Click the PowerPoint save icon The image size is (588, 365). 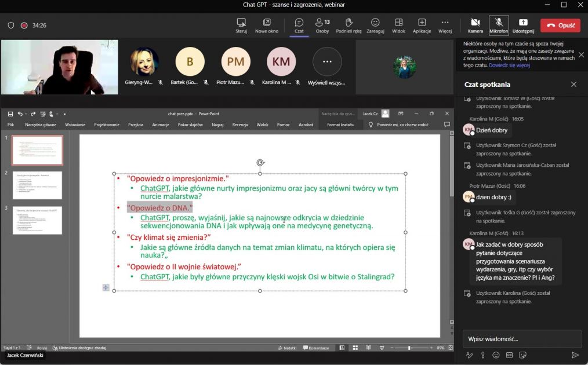(10, 114)
